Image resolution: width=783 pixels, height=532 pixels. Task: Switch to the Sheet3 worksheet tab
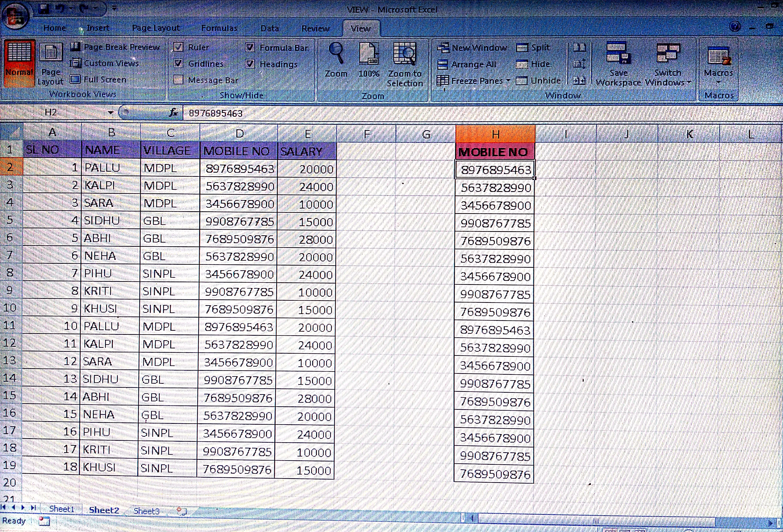(x=146, y=511)
